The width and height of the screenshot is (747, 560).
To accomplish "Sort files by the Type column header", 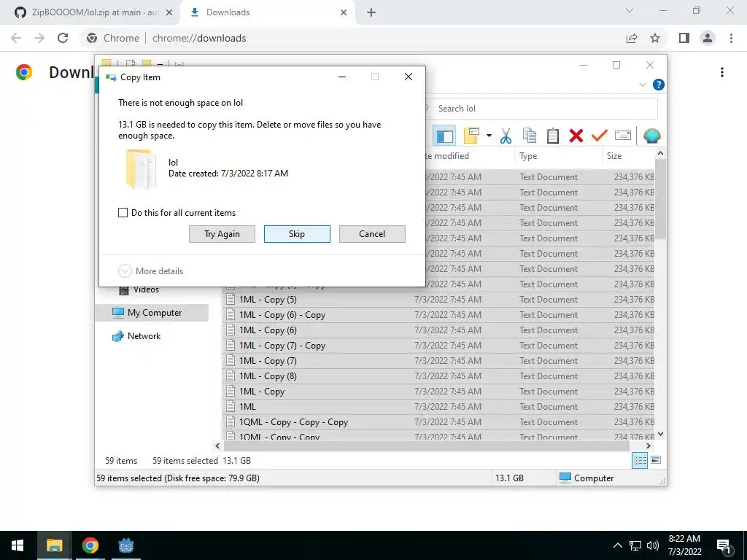I will click(x=558, y=156).
